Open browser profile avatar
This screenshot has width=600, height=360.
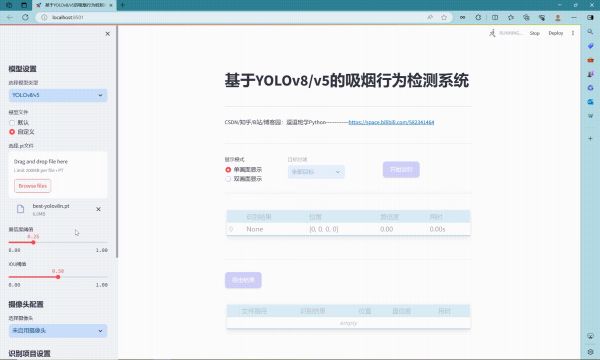tap(558, 17)
